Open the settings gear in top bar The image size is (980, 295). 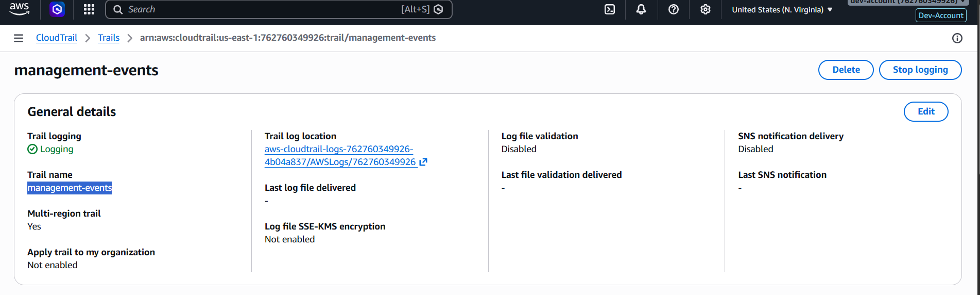[x=706, y=9]
